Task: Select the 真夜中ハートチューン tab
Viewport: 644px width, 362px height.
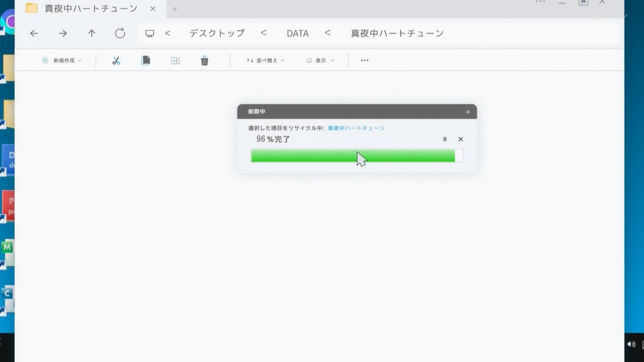Action: pos(91,9)
